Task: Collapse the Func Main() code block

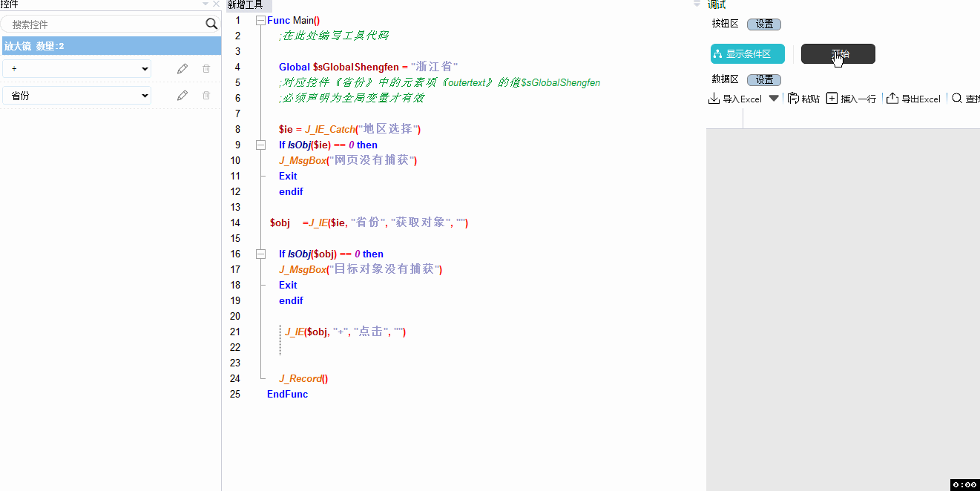Action: (260, 20)
